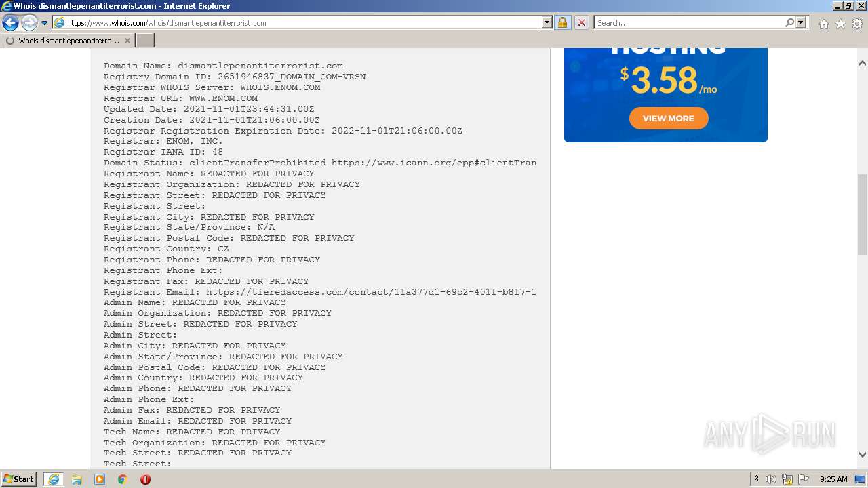Click Admin Country line
The height and width of the screenshot is (488, 868).
[203, 378]
